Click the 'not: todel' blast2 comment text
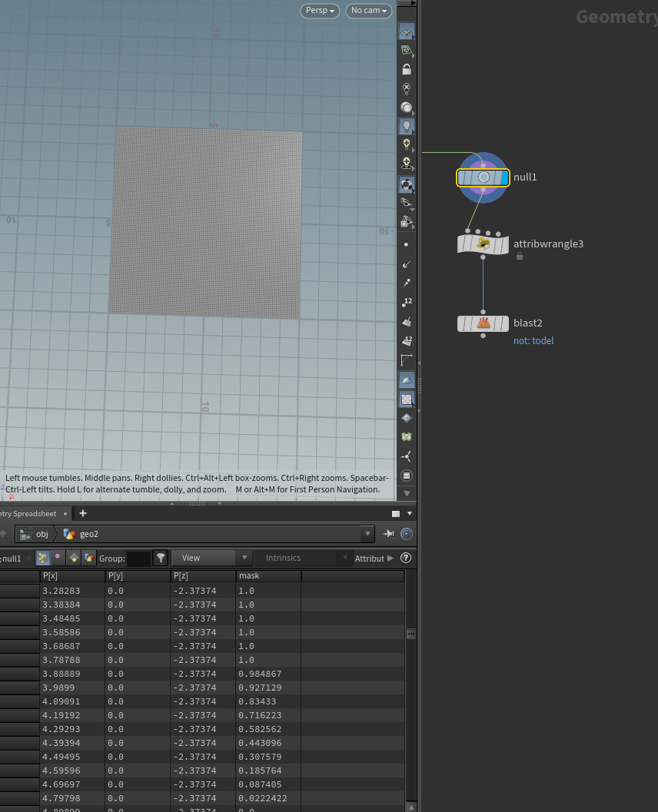 (x=533, y=341)
